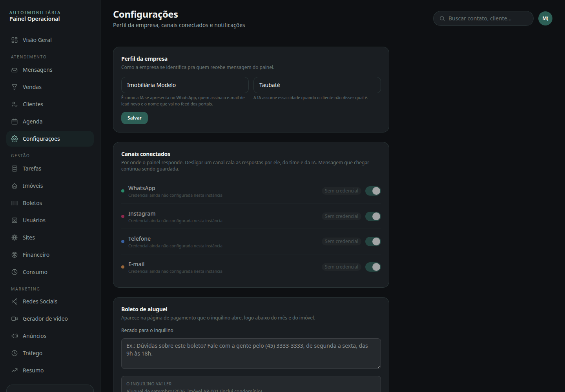Click E-mail's Sem credencial badge
565x392 pixels.
[x=341, y=267]
